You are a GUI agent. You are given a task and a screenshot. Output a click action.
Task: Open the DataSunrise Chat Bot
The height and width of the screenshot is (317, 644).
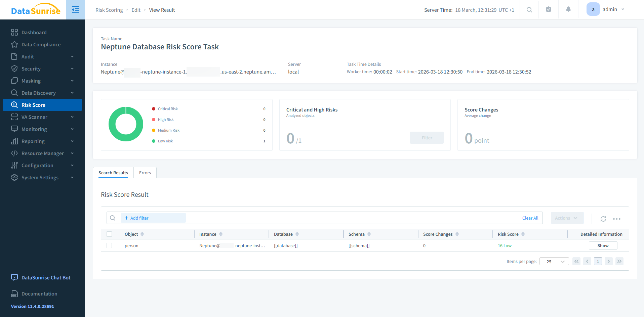coord(46,277)
